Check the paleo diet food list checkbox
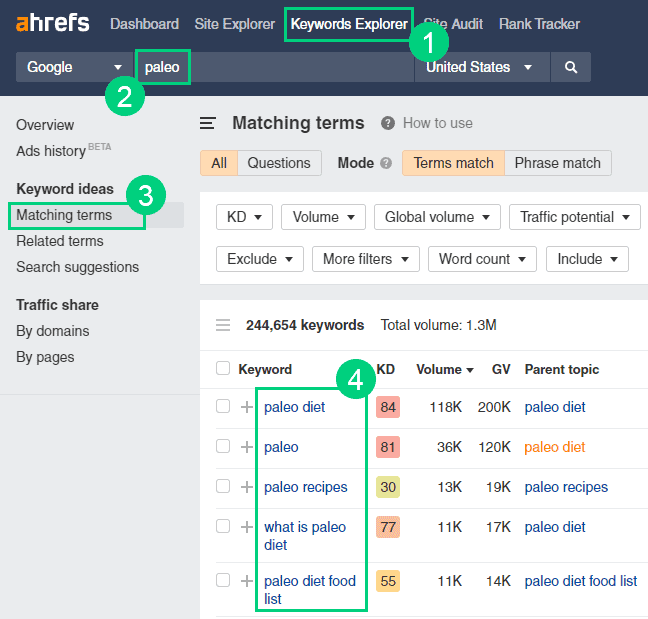This screenshot has height=619, width=648. [x=223, y=580]
